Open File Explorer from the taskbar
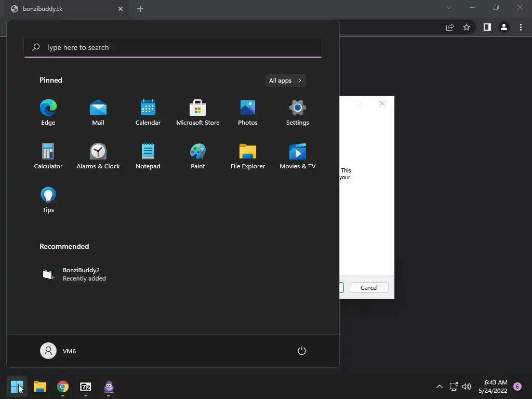The height and width of the screenshot is (399, 532). click(x=39, y=387)
